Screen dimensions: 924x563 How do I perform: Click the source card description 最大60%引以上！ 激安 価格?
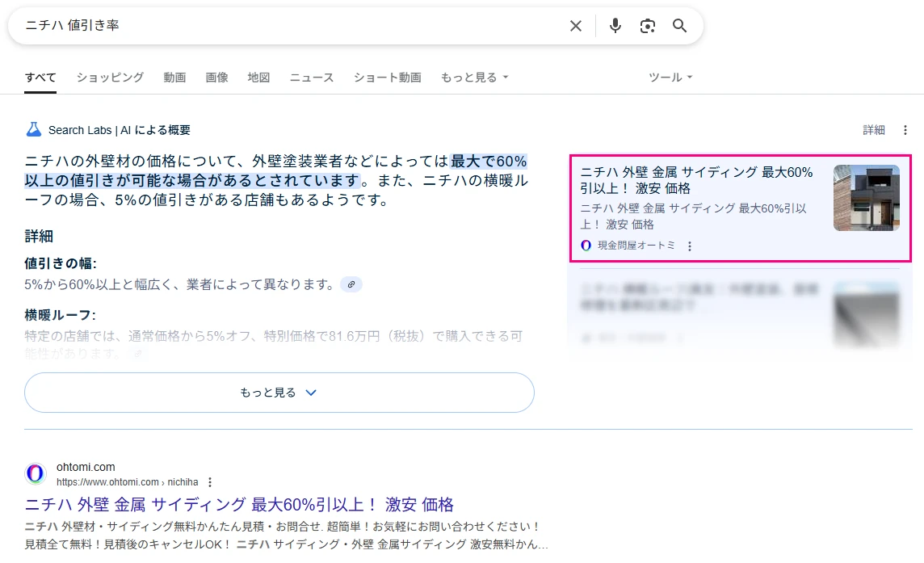694,216
